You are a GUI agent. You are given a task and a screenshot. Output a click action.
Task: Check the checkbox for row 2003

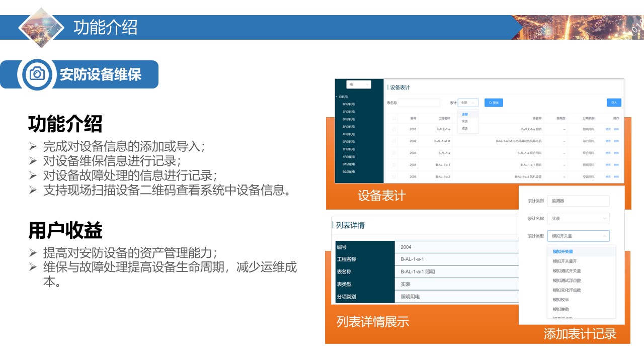(x=394, y=153)
